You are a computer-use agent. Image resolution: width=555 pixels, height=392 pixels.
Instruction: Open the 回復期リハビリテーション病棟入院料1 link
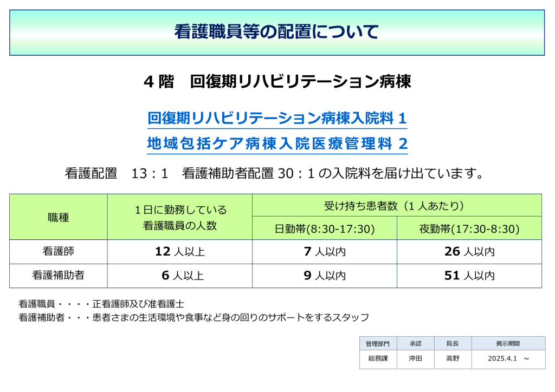(x=277, y=118)
